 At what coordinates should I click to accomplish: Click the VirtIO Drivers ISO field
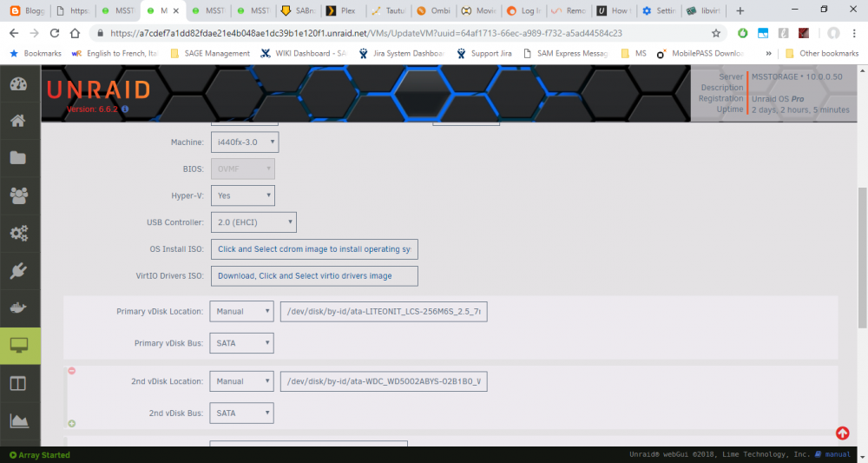click(x=314, y=276)
